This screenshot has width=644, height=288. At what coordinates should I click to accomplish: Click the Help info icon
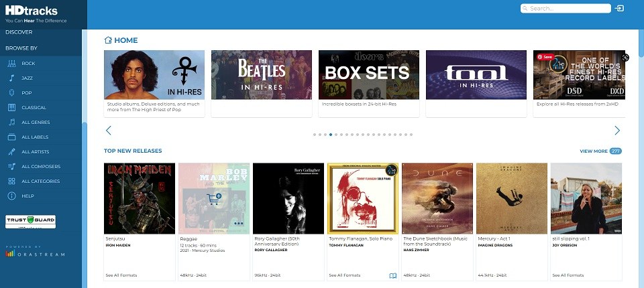tap(12, 196)
